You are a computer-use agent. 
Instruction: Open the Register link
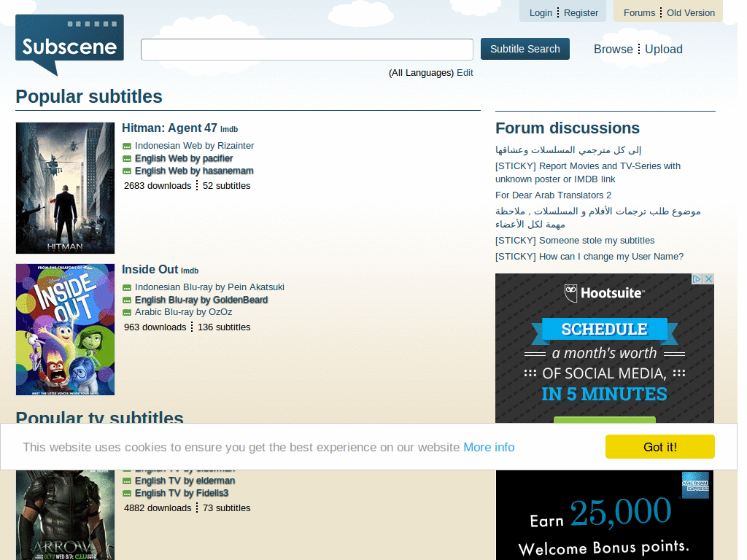point(581,13)
